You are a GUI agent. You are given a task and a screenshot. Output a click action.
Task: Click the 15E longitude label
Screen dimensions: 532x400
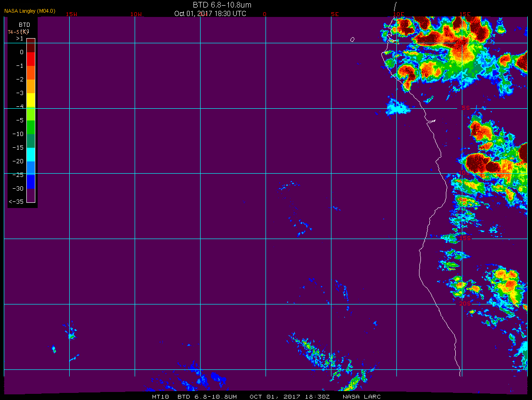pyautogui.click(x=465, y=14)
